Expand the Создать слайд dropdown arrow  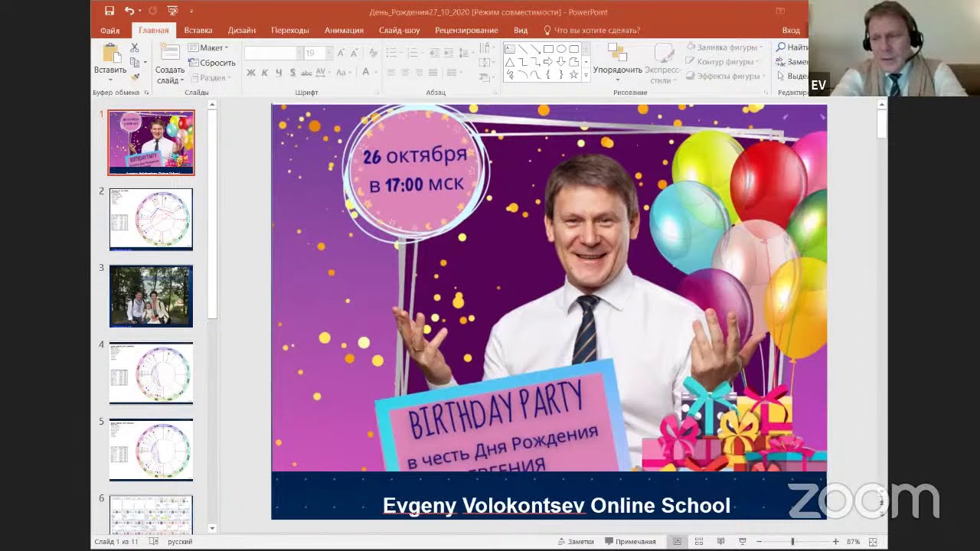[x=182, y=80]
